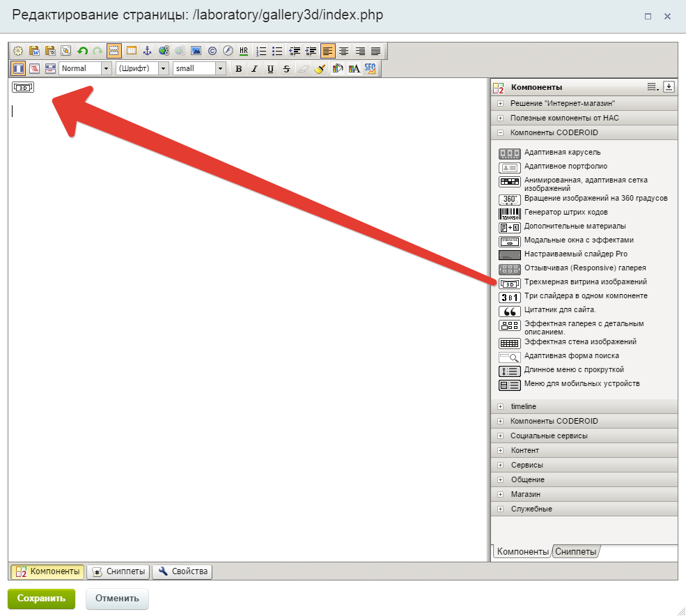Select the barcode generator component icon
Image resolution: width=686 pixels, height=616 pixels.
(510, 213)
